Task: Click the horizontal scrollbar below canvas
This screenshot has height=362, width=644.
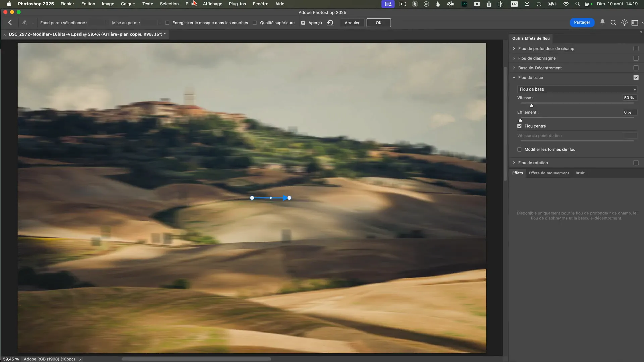Action: pyautogui.click(x=196, y=359)
